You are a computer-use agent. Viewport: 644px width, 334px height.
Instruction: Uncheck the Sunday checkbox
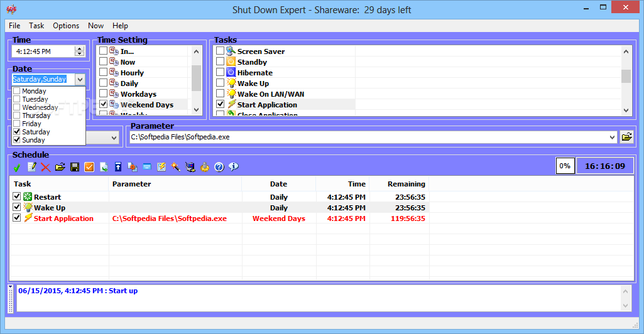click(17, 140)
